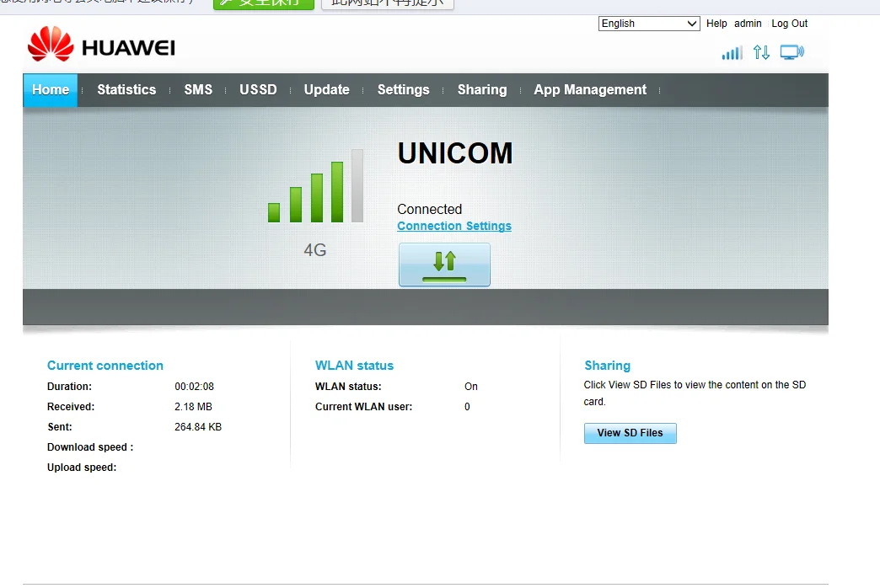The width and height of the screenshot is (880, 588).
Task: Click Log Out
Action: (x=789, y=24)
